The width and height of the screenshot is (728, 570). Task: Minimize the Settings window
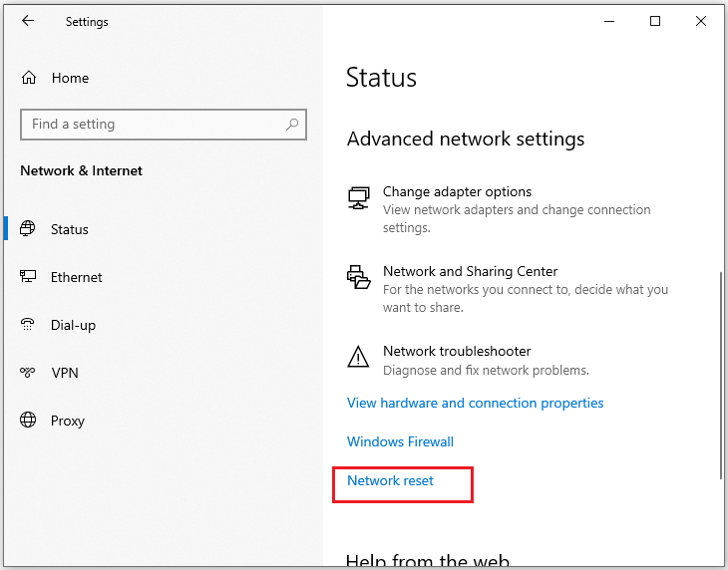tap(609, 21)
